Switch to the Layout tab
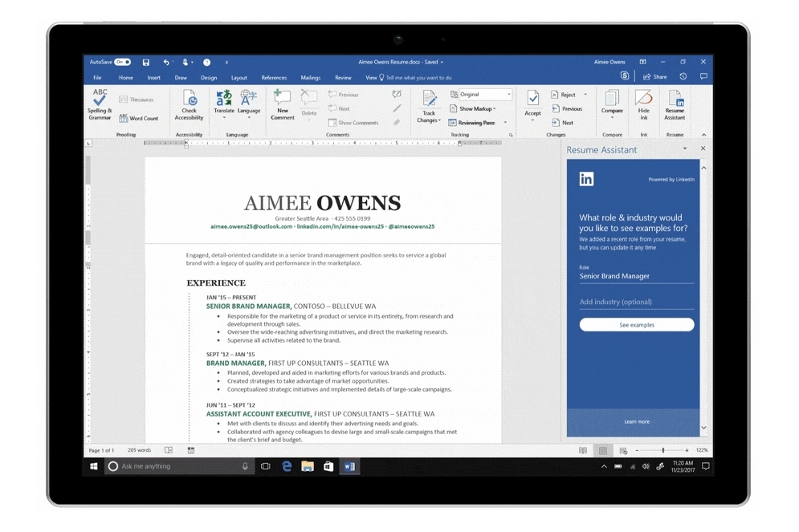 tap(239, 78)
